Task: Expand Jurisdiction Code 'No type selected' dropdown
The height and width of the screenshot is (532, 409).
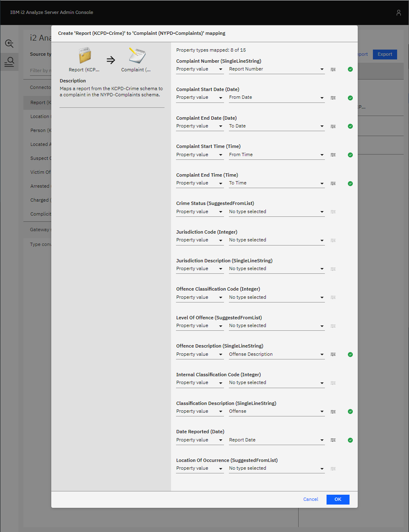Action: 276,240
